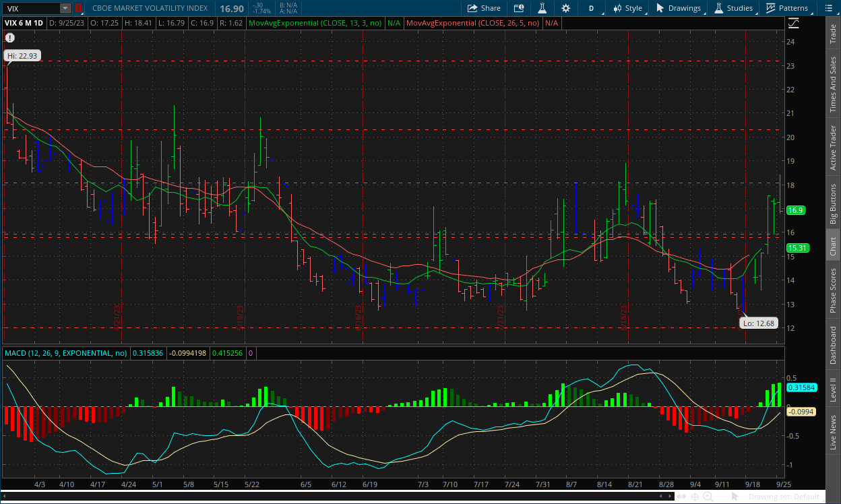Open the Share menu
Image resolution: width=841 pixels, height=504 pixels.
(x=485, y=8)
